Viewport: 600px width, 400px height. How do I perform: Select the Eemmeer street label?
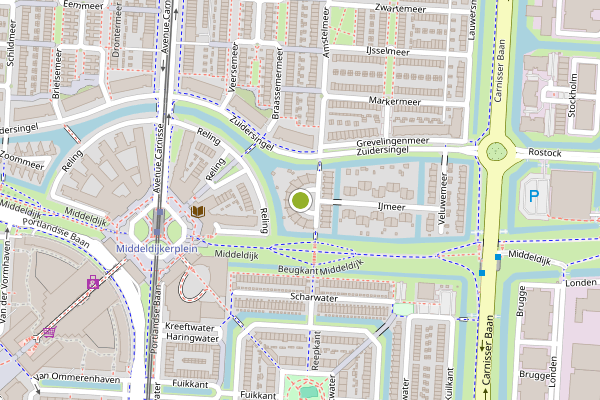83,5
